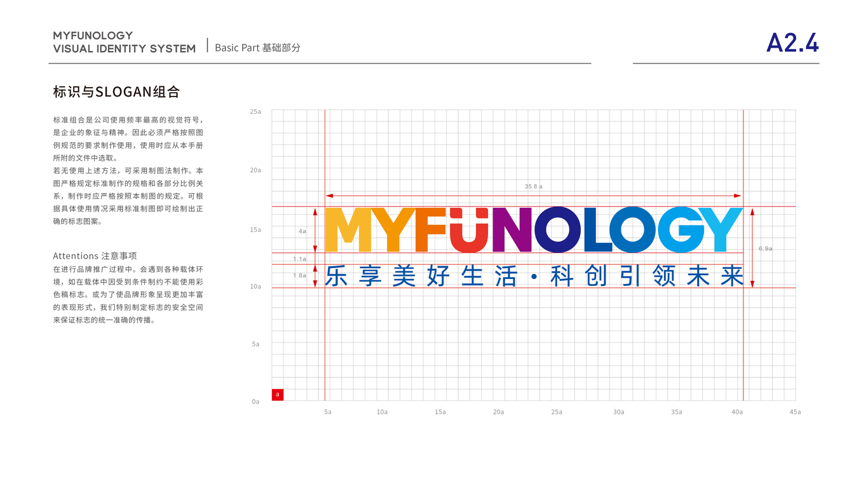The width and height of the screenshot is (868, 488).
Task: Select the line '来保证标志的统一准确的传播。'
Action: [105, 320]
